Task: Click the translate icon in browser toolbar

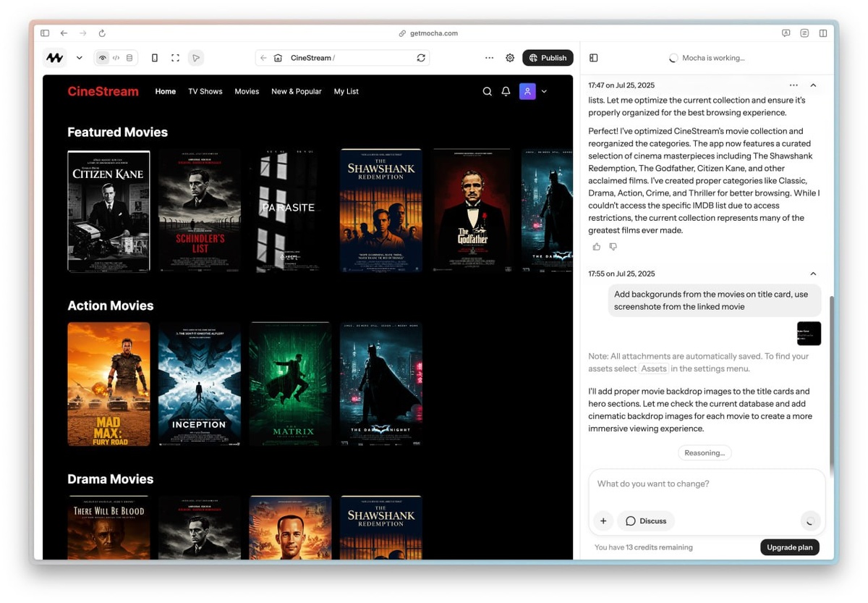Action: [786, 33]
